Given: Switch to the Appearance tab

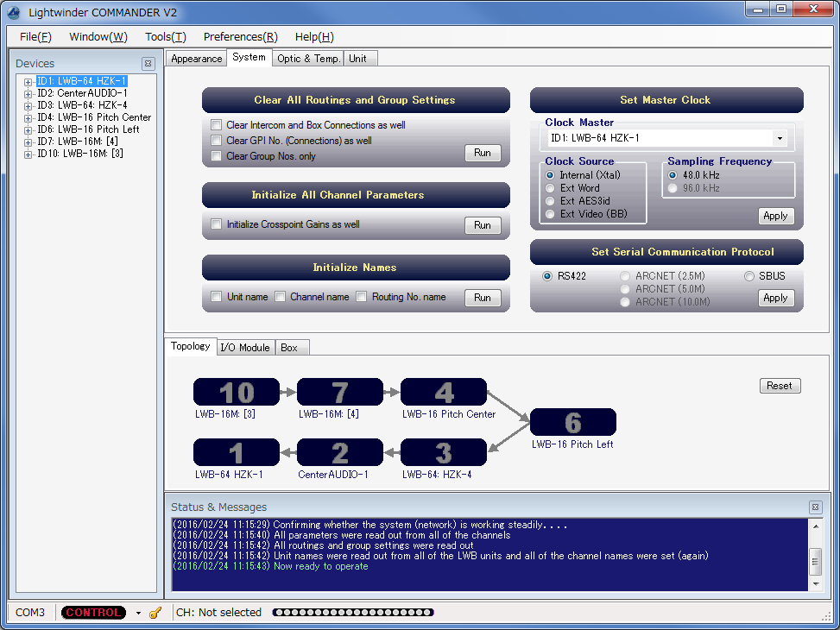Looking at the screenshot, I should point(196,59).
